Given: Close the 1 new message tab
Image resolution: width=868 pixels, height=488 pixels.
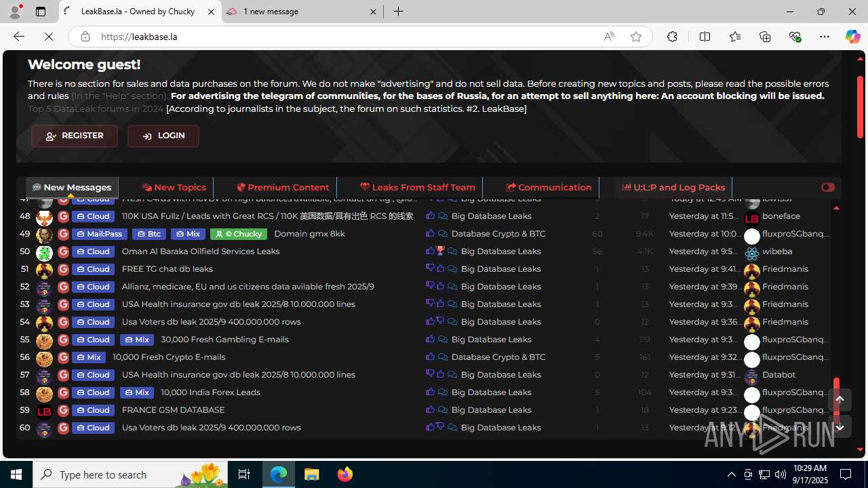Looking at the screenshot, I should (x=374, y=12).
